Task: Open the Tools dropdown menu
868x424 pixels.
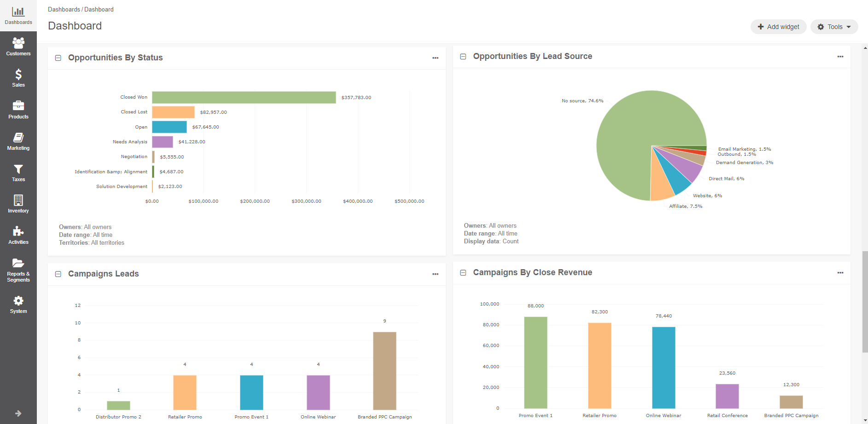Action: point(834,27)
